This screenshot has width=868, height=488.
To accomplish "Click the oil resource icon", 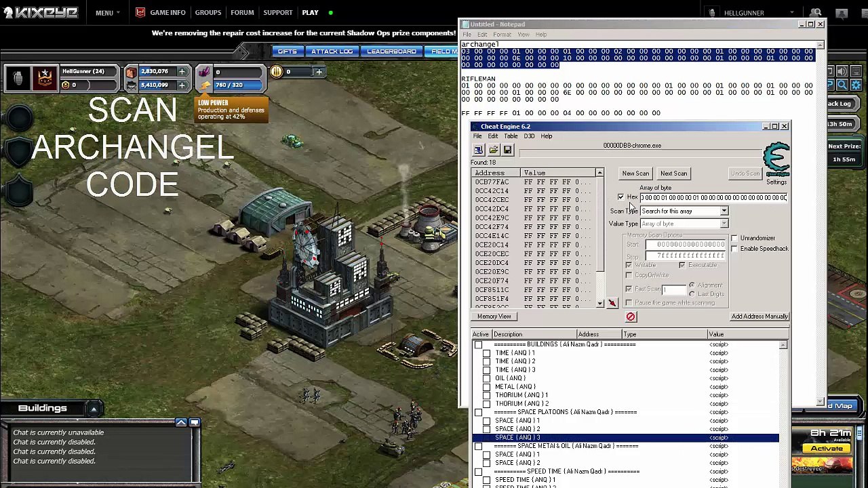I will click(131, 85).
